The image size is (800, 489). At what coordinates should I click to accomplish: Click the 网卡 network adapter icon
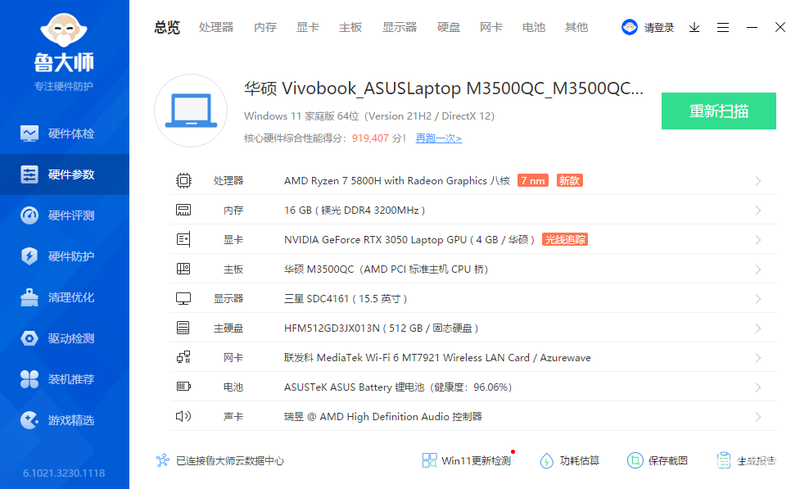(183, 357)
